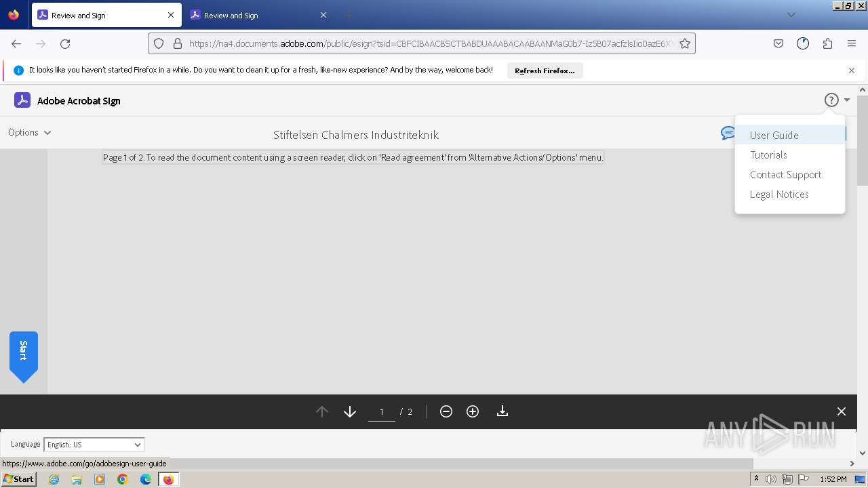Open the Extensions puzzle icon

click(827, 43)
